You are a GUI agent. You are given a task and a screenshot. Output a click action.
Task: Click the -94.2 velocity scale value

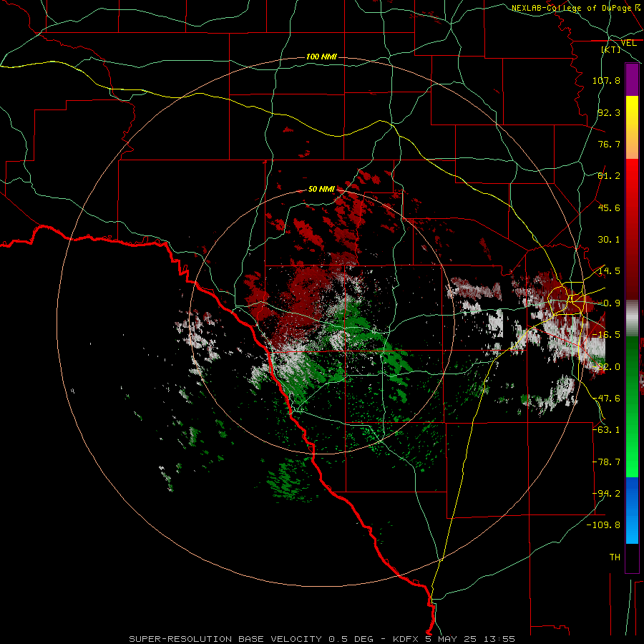click(x=606, y=494)
